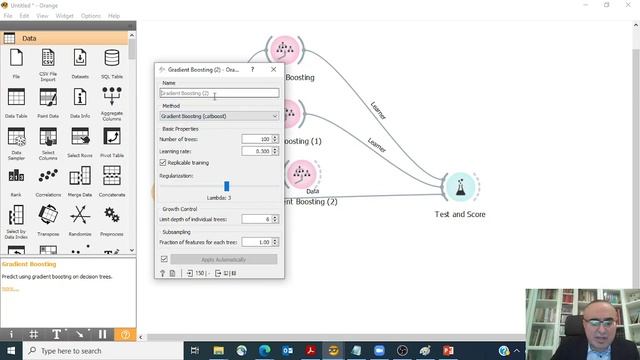Select the Select by Data Index widget
This screenshot has height=360, width=640.
click(16, 222)
